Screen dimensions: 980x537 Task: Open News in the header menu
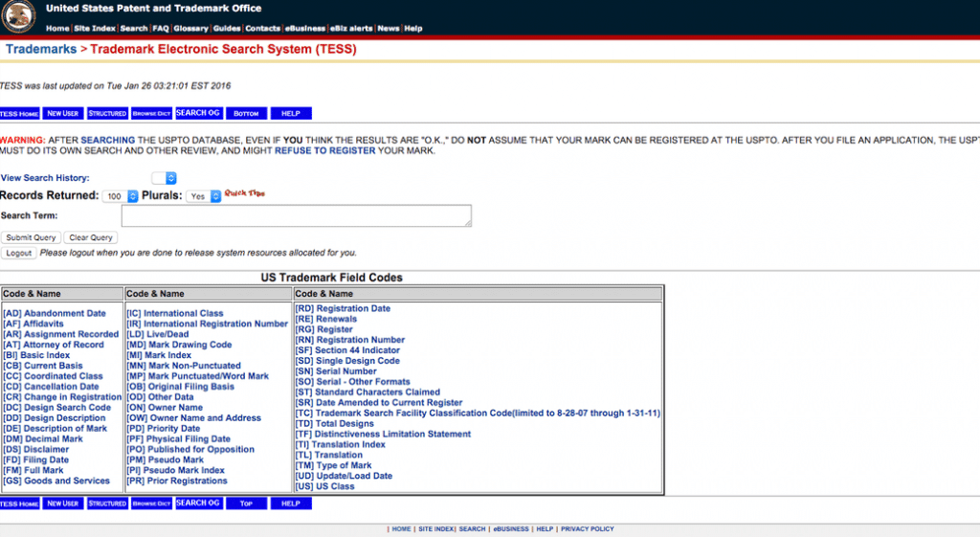click(389, 29)
